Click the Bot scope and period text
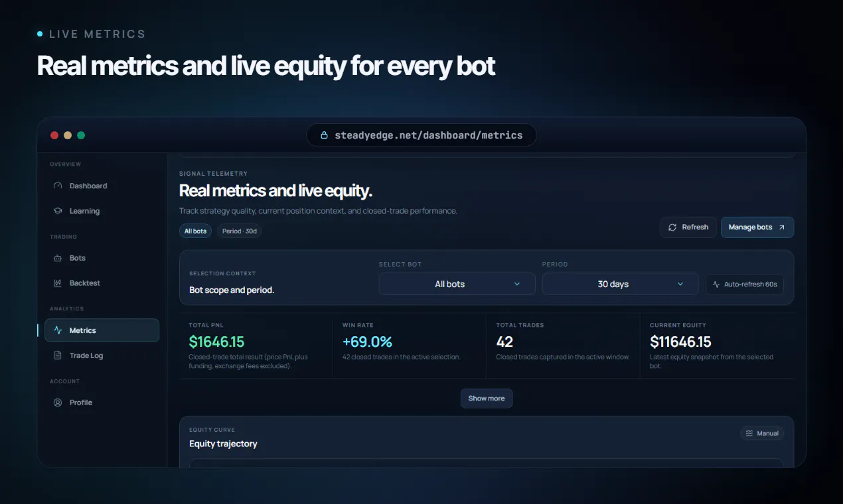Image resolution: width=843 pixels, height=504 pixels. 232,290
